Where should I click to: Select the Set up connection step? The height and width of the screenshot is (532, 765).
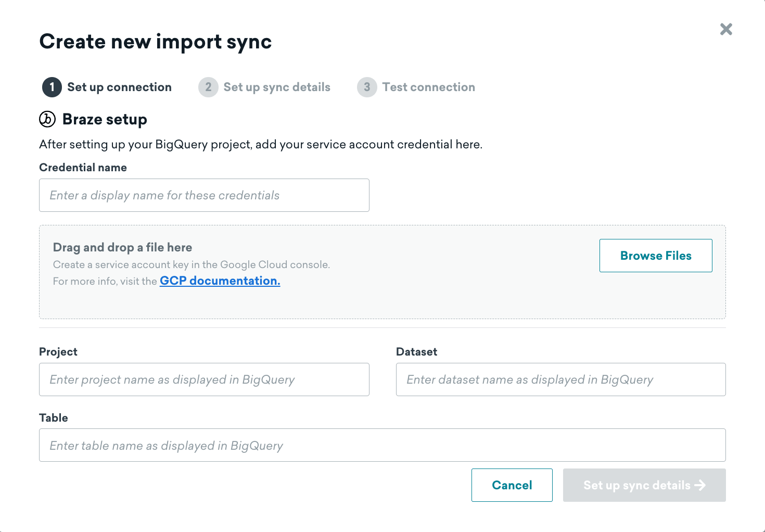(119, 87)
